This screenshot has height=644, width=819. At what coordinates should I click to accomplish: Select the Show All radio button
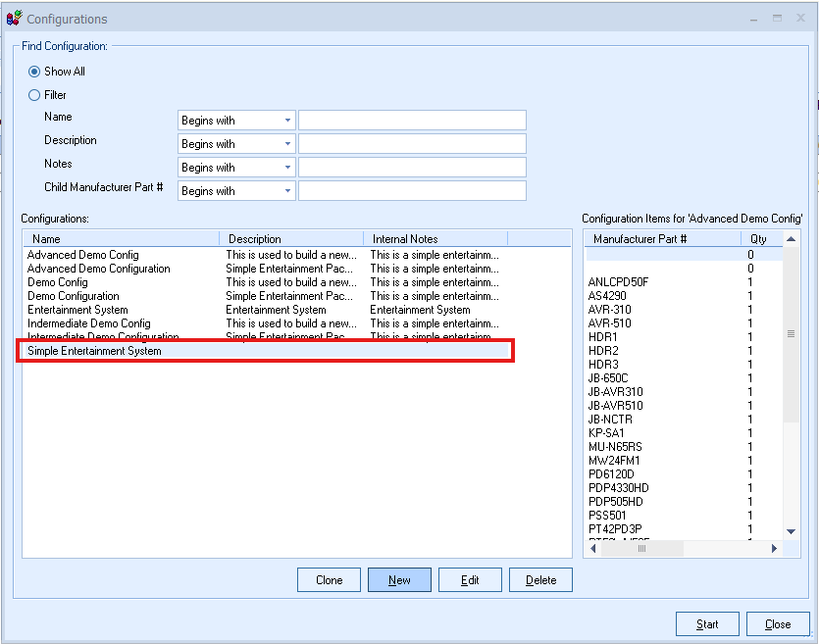click(34, 72)
